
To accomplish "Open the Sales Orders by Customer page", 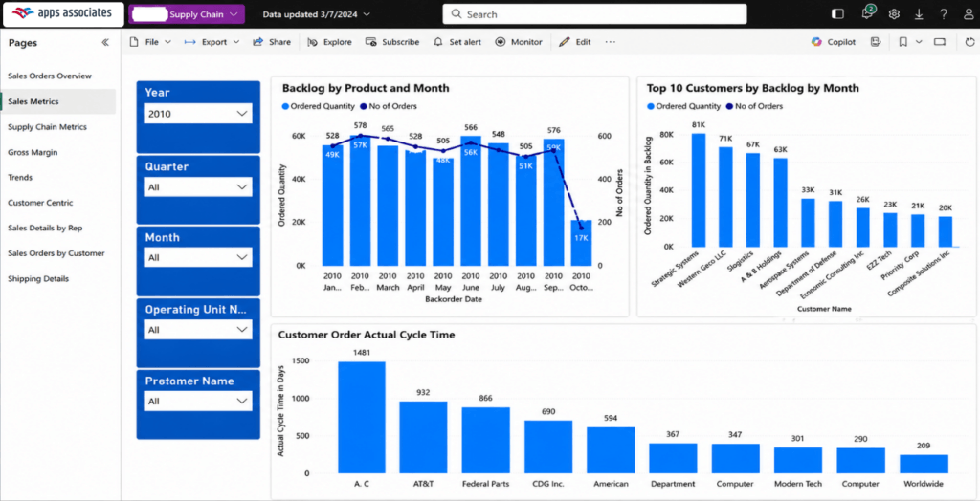I will (56, 253).
